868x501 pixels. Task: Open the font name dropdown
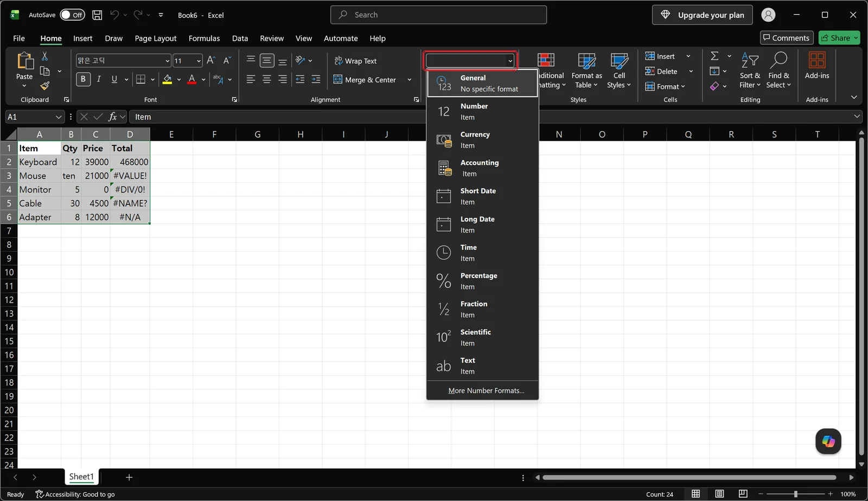167,61
